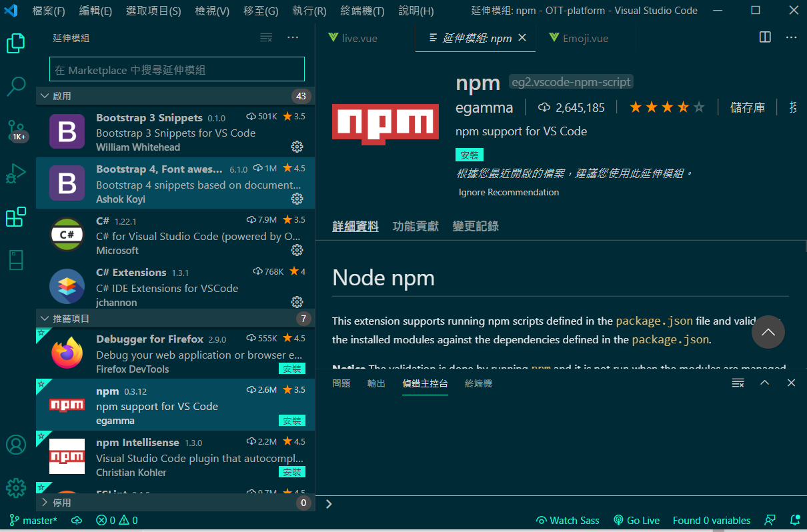
Task: Install npm extension in recommended list
Action: tap(292, 421)
